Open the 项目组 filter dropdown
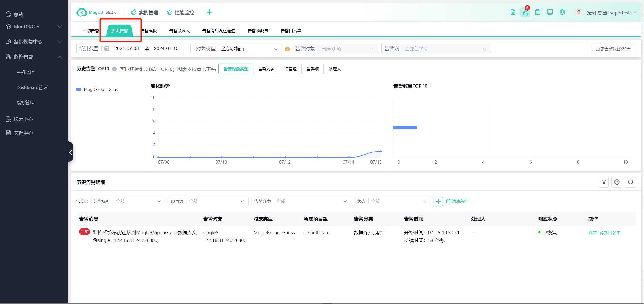Viewport: 644px width, 304px height. click(208, 201)
